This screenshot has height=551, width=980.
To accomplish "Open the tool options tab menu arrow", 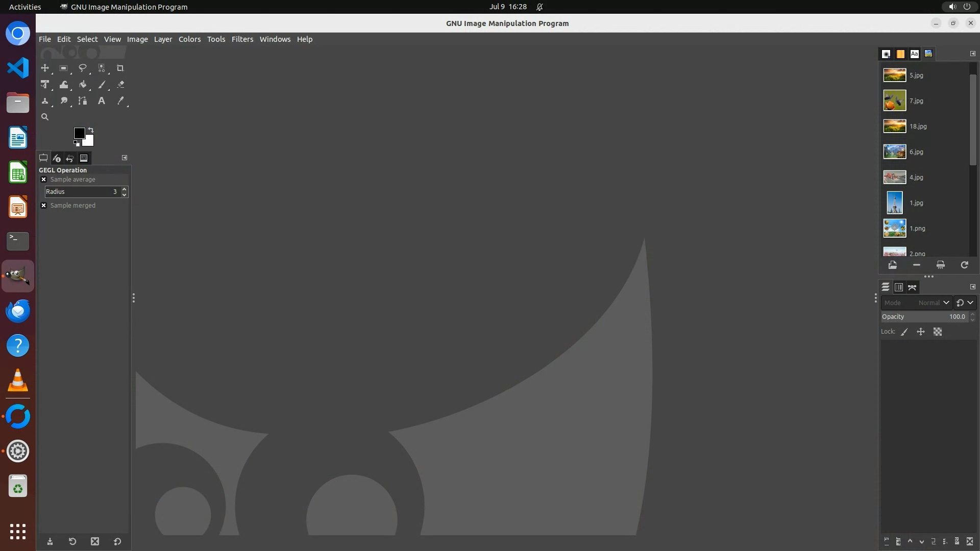I will [125, 158].
